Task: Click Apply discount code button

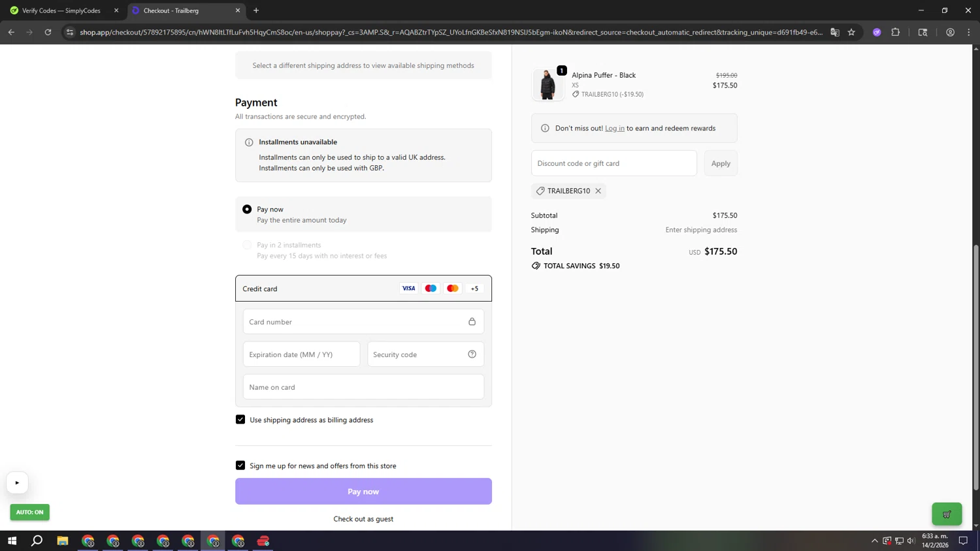Action: [x=721, y=163]
